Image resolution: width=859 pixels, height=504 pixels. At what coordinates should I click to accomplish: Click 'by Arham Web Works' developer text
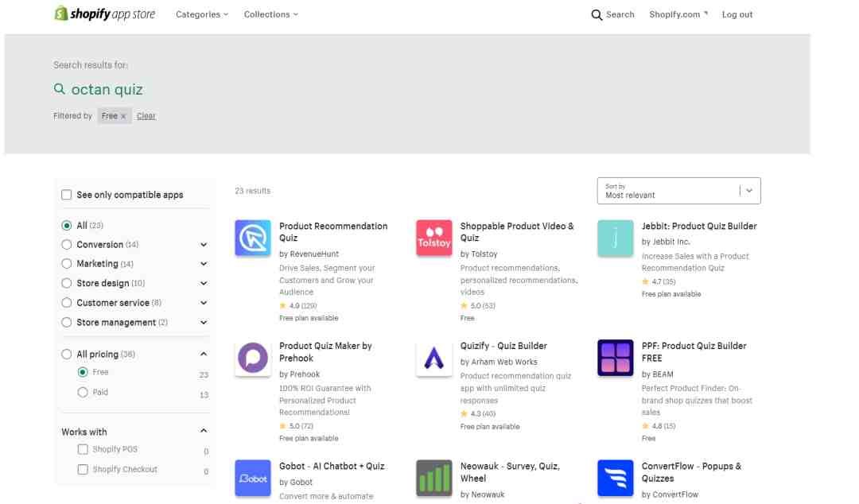(499, 362)
